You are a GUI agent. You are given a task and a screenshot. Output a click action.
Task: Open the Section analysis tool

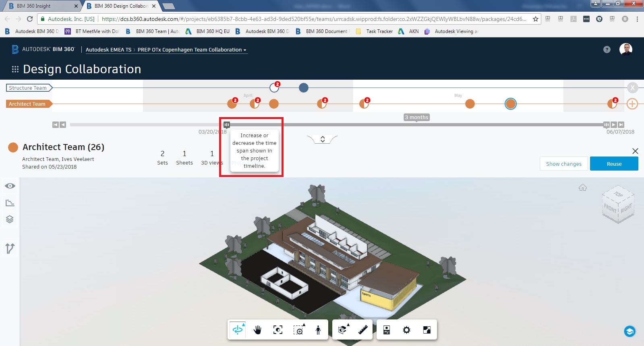pyautogui.click(x=343, y=330)
